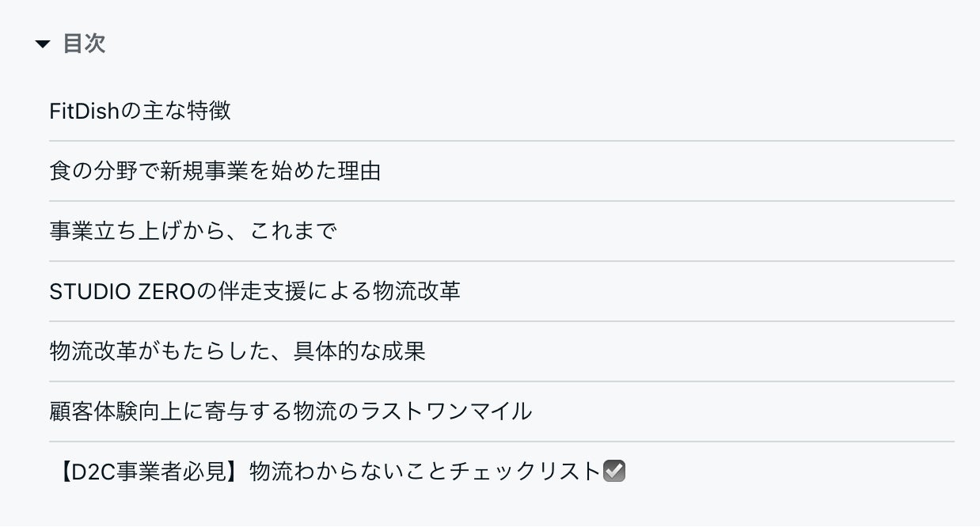Open the 'FitDishの主な特徴' section link

[x=140, y=111]
